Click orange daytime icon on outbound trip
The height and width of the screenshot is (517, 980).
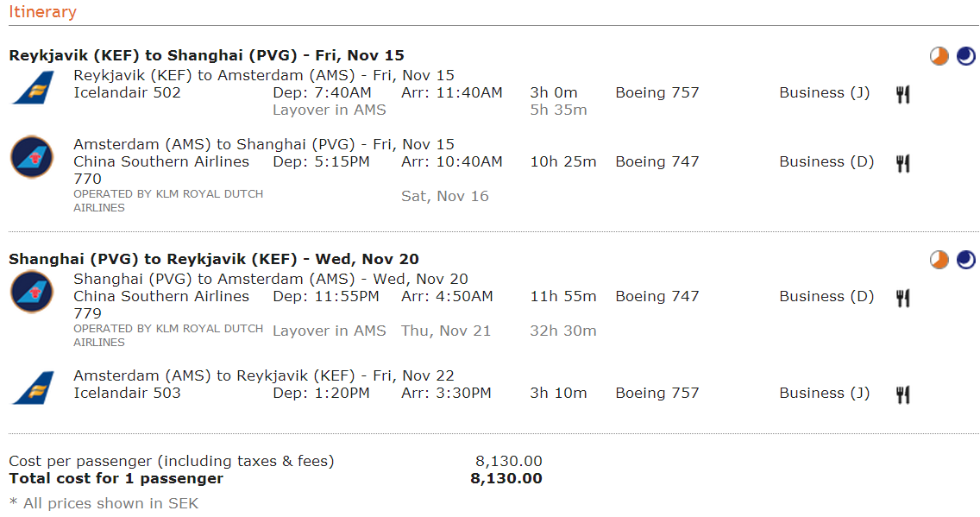(939, 56)
